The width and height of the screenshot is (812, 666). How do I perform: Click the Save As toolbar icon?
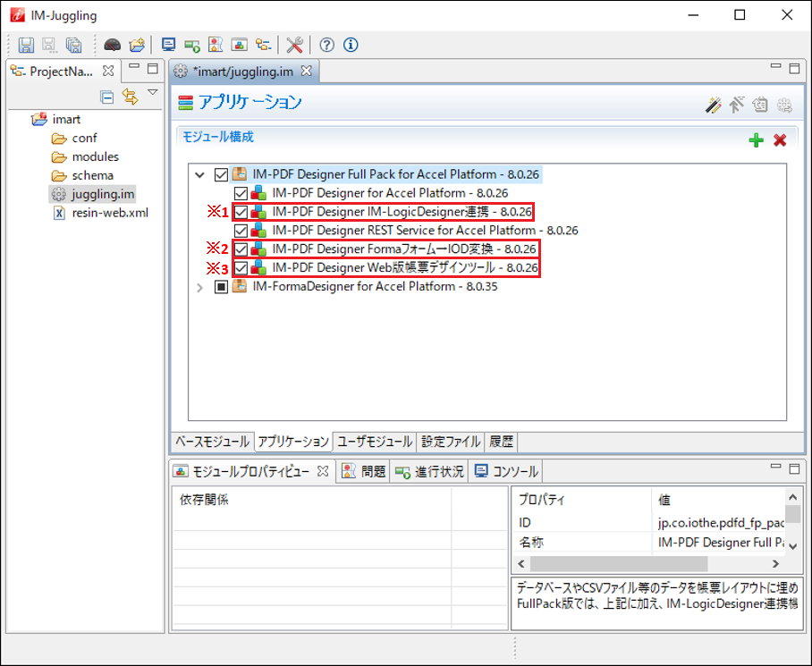[50, 45]
